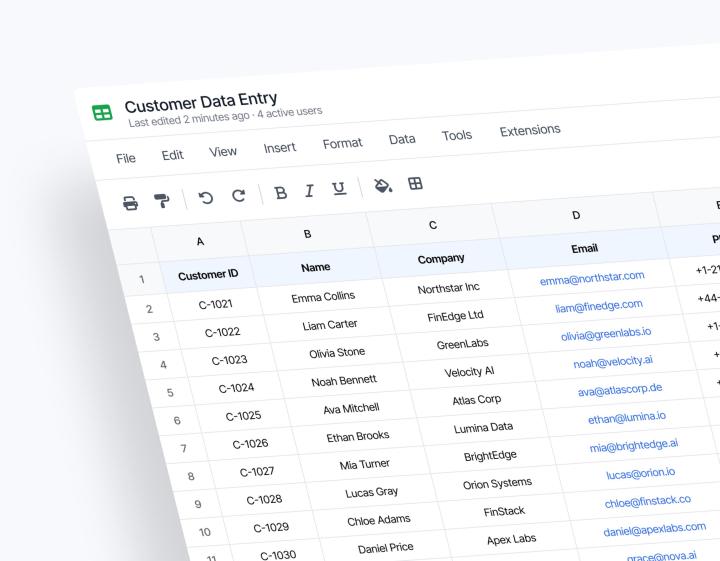Screen dimensions: 720x561
Task: Undo the last action
Action: pyautogui.click(x=206, y=197)
